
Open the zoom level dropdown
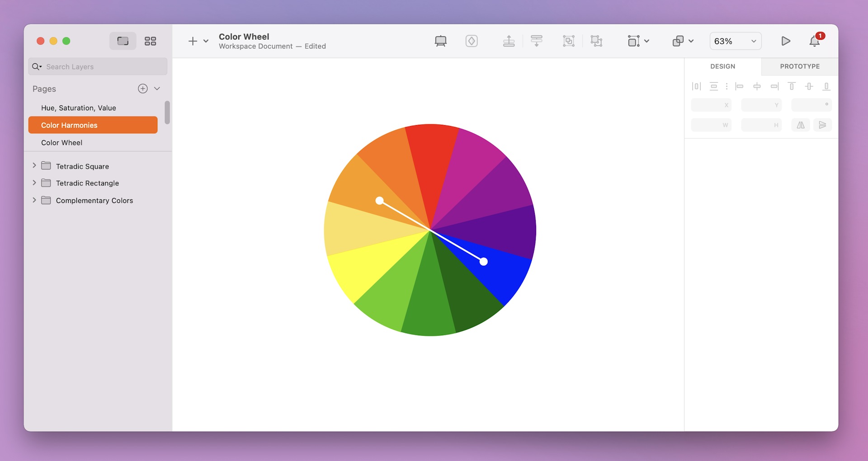(735, 41)
